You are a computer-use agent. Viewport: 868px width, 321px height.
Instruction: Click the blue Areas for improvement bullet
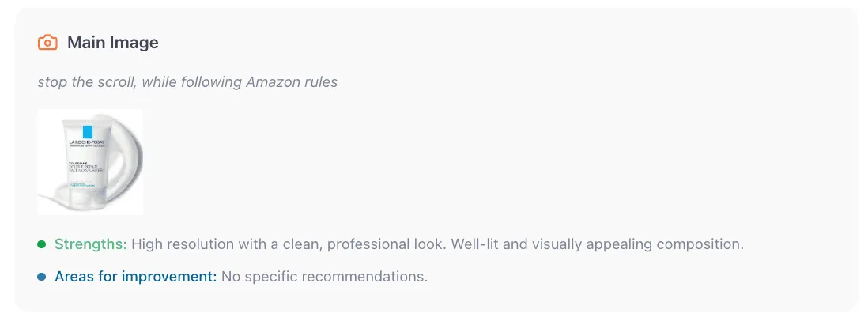pos(42,278)
